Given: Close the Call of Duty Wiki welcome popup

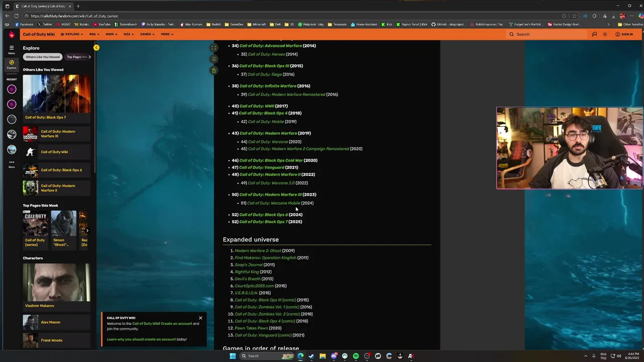Looking at the screenshot, I should click(200, 318).
